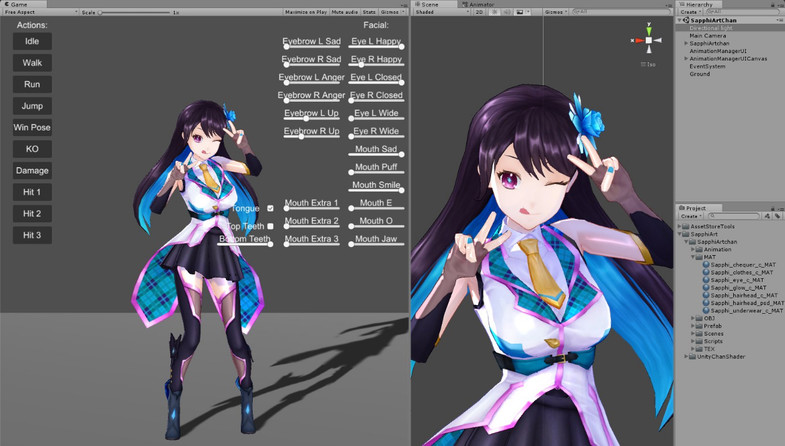Click the red X axis gizmo cone
This screenshot has height=446, width=785.
tap(638, 40)
